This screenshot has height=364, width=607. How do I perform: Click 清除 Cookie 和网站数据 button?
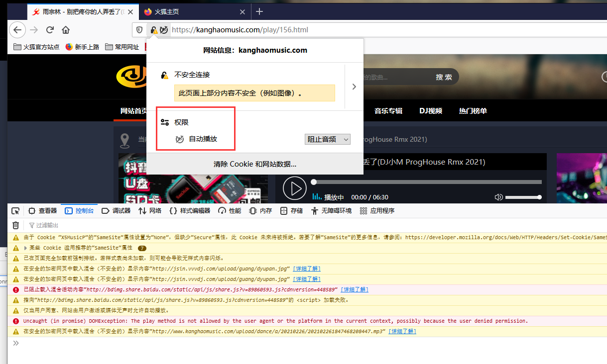[x=255, y=164]
